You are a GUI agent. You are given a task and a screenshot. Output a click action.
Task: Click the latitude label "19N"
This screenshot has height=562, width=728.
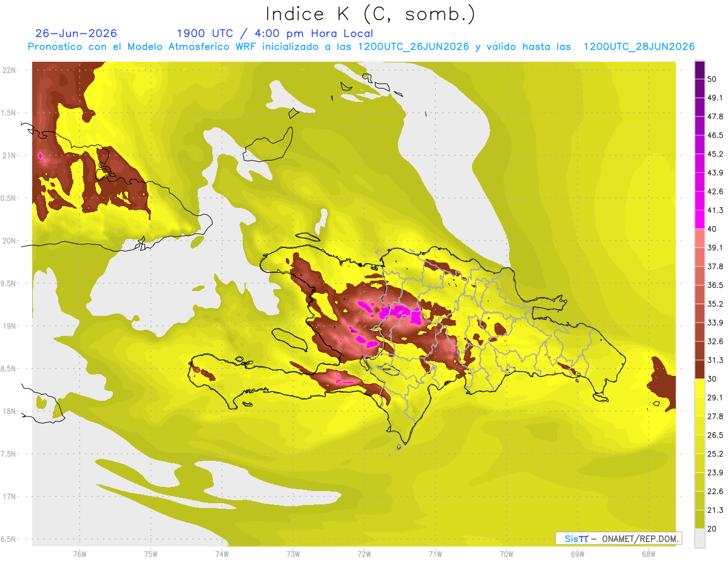[x=10, y=326]
